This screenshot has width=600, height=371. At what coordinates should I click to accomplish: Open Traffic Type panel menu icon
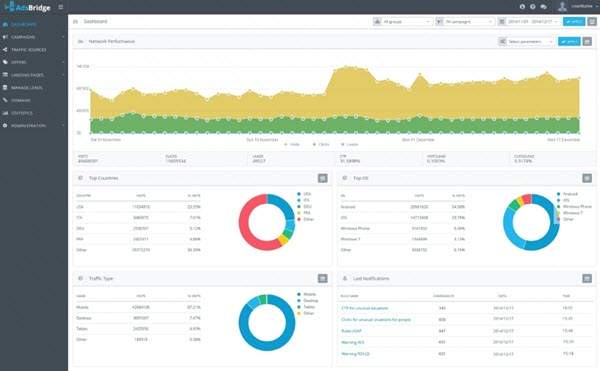pyautogui.click(x=323, y=278)
